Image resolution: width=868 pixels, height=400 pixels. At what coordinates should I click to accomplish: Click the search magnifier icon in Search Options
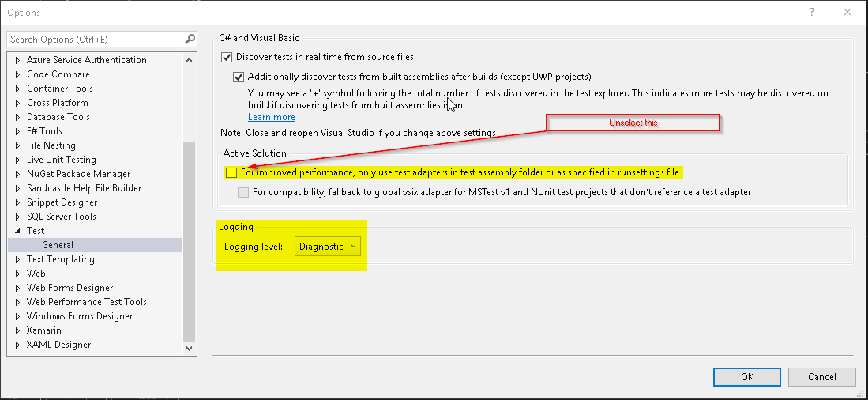click(190, 40)
